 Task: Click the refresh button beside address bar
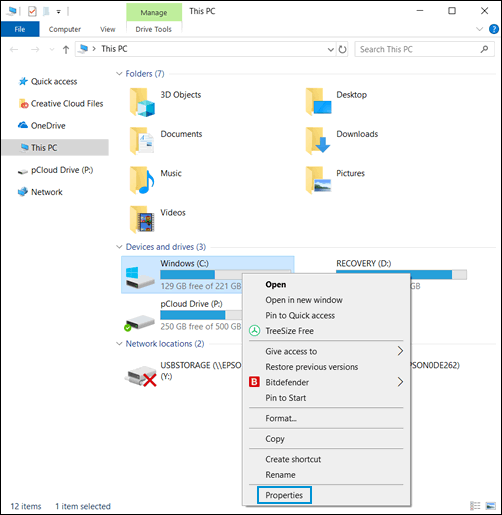click(x=342, y=49)
